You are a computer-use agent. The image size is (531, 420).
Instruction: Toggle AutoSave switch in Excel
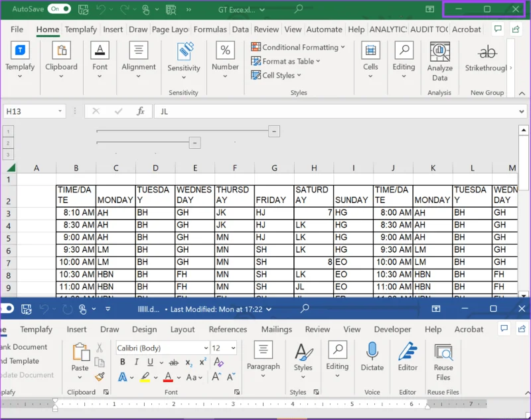click(x=59, y=9)
